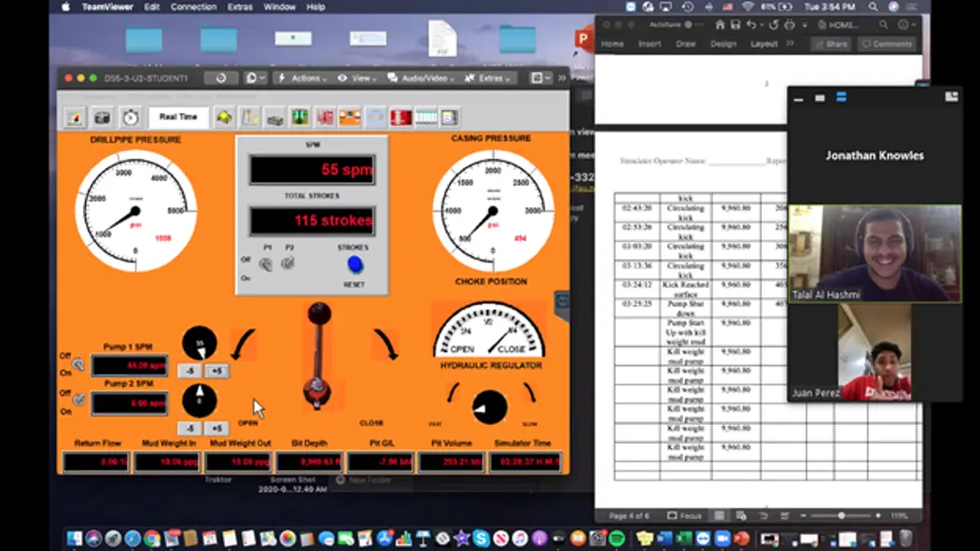The image size is (980, 551).
Task: Open the Connection menu in menu bar
Action: [x=193, y=7]
